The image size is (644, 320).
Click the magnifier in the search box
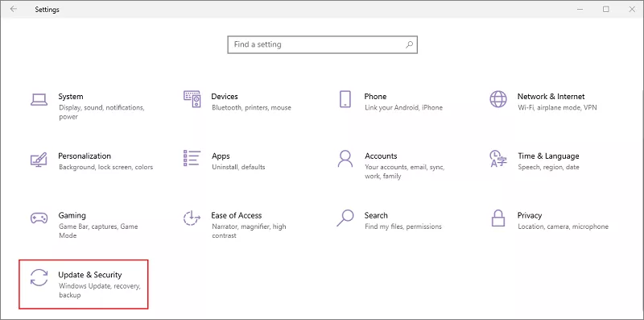(409, 44)
